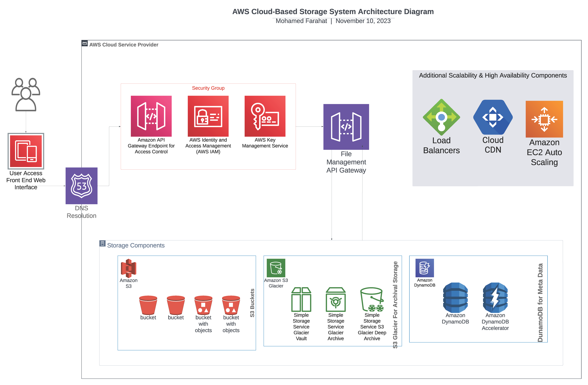Click the Simple Storage Service Glacier Archive caption
Screen dimensions: 588x385
click(x=336, y=327)
